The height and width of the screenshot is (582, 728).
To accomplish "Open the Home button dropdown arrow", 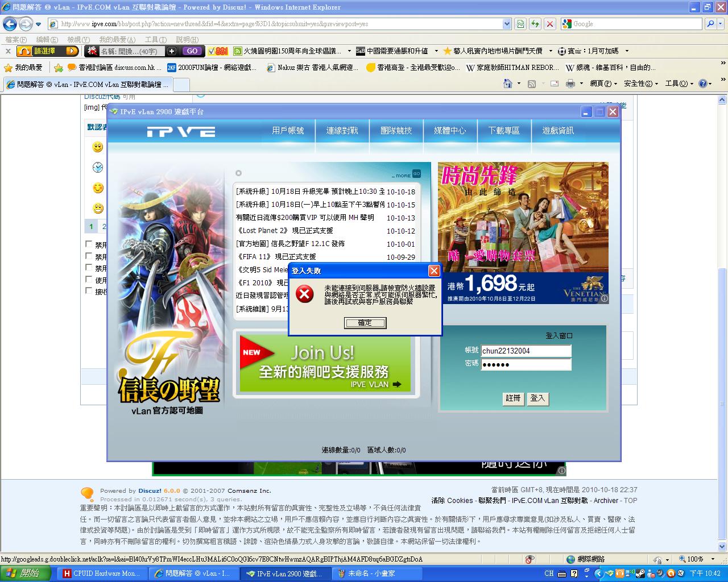I will coord(519,84).
